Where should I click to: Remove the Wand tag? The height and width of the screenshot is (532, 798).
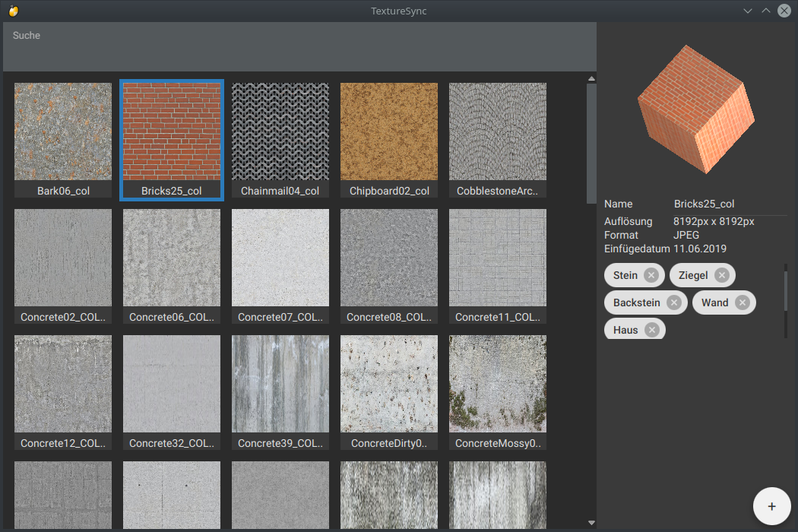(x=743, y=303)
